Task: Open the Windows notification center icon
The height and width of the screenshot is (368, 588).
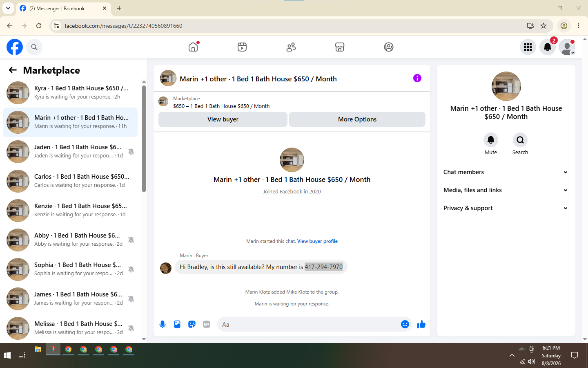Action: pos(575,355)
